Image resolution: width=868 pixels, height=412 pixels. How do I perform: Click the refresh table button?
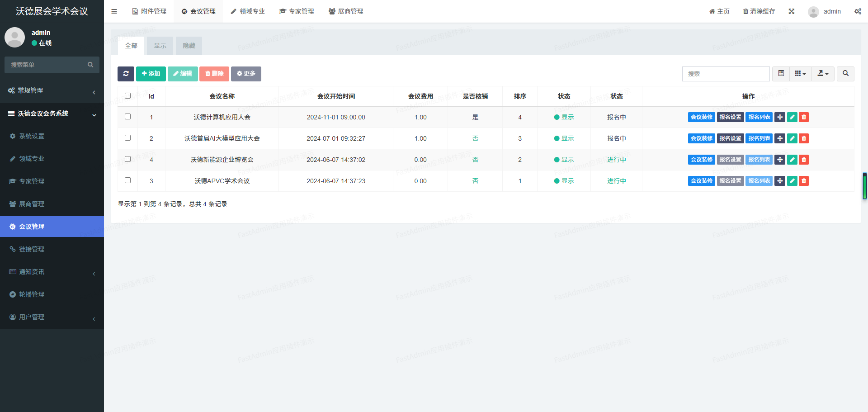click(126, 74)
